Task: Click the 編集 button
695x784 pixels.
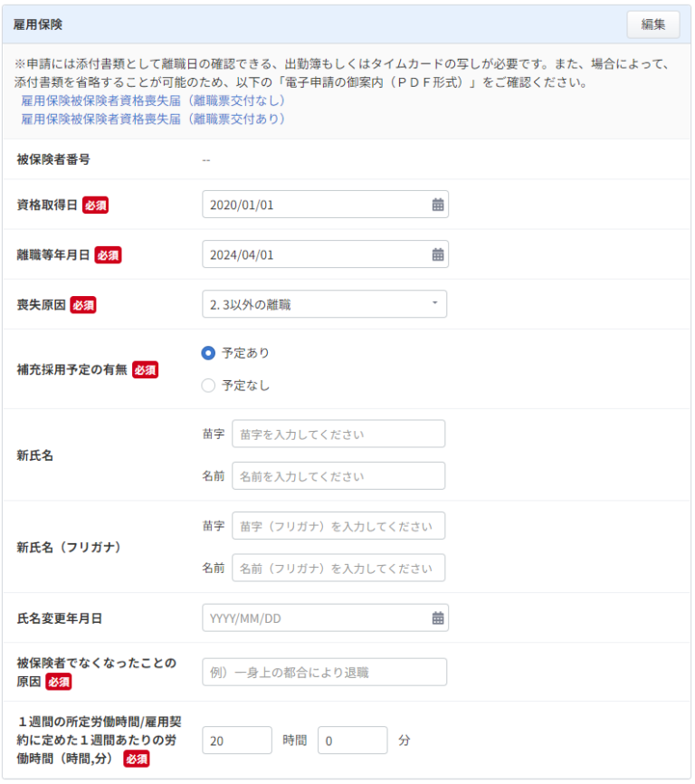Action: pyautogui.click(x=652, y=24)
